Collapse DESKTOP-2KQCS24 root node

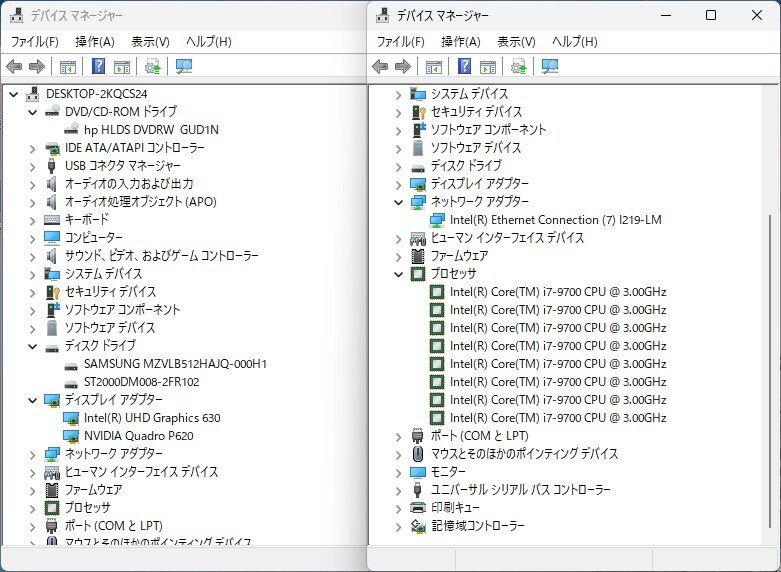[13, 94]
